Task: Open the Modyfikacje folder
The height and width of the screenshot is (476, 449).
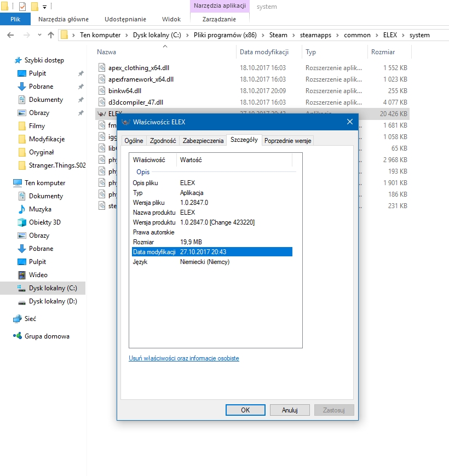Action: pyautogui.click(x=47, y=139)
